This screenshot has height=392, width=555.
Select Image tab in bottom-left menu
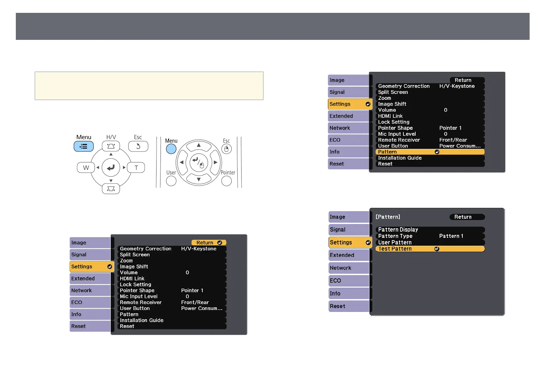pyautogui.click(x=90, y=243)
